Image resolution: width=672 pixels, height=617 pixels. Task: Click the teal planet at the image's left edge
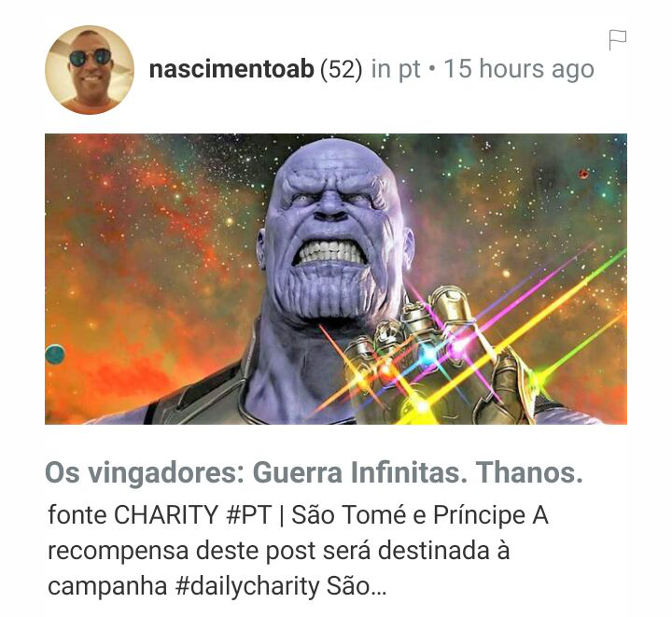[54, 355]
